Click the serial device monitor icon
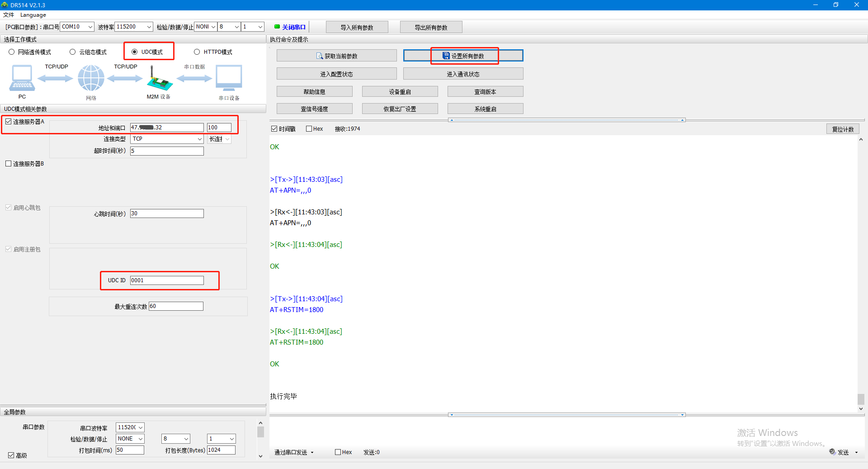 (229, 78)
